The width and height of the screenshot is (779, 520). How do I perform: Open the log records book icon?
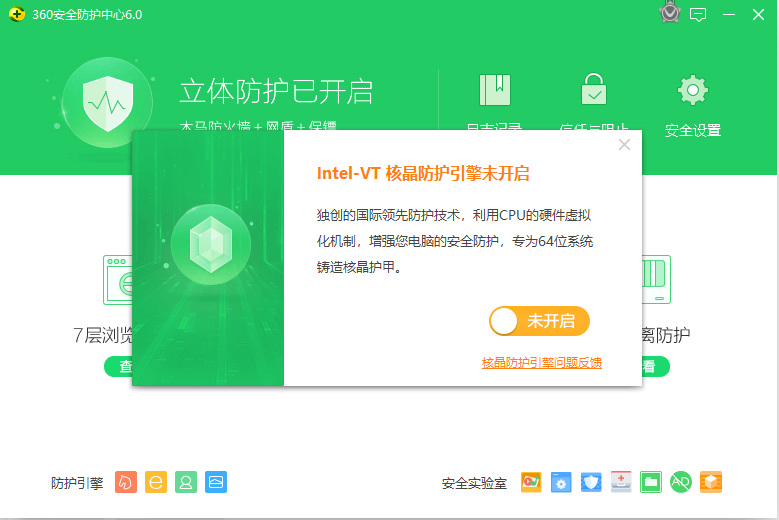coord(494,90)
